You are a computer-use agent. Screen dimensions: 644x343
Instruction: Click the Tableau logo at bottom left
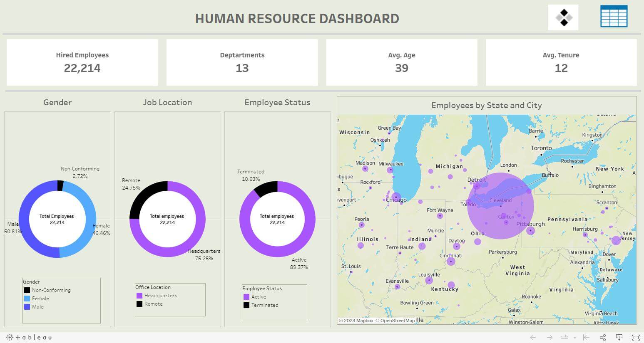pyautogui.click(x=29, y=337)
